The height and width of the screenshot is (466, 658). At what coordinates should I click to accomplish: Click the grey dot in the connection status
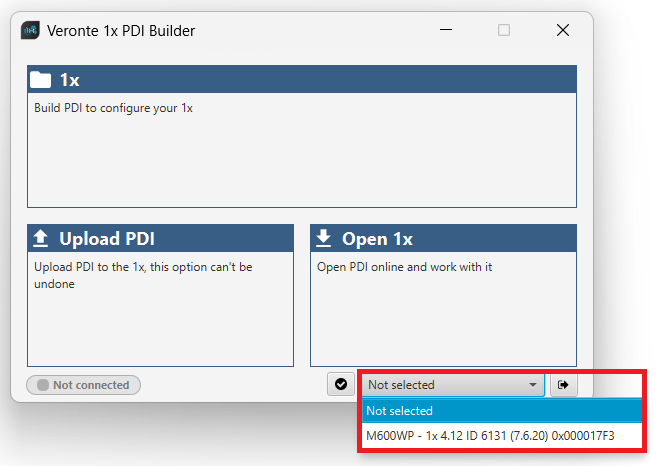coord(42,385)
